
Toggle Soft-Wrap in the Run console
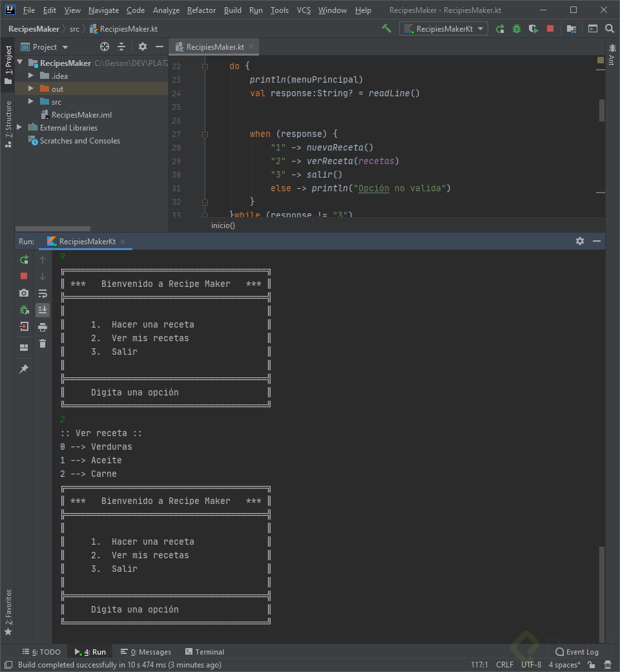pyautogui.click(x=43, y=293)
